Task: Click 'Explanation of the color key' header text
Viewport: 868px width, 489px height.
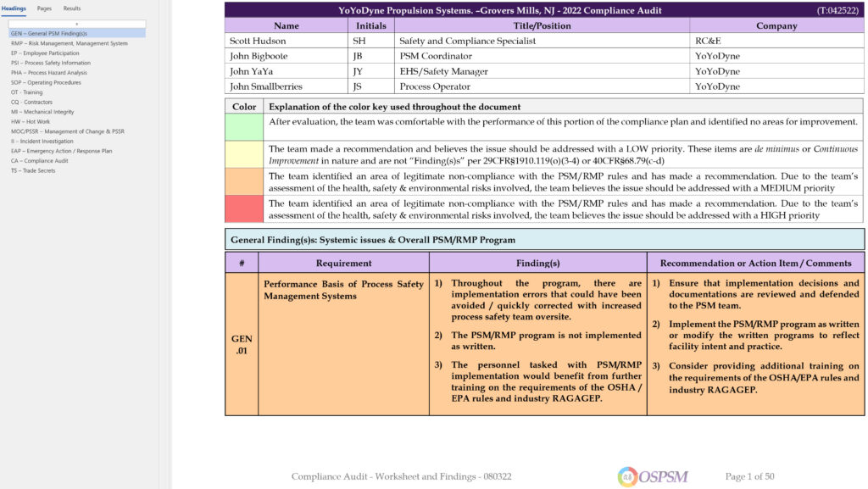Action: tap(395, 107)
